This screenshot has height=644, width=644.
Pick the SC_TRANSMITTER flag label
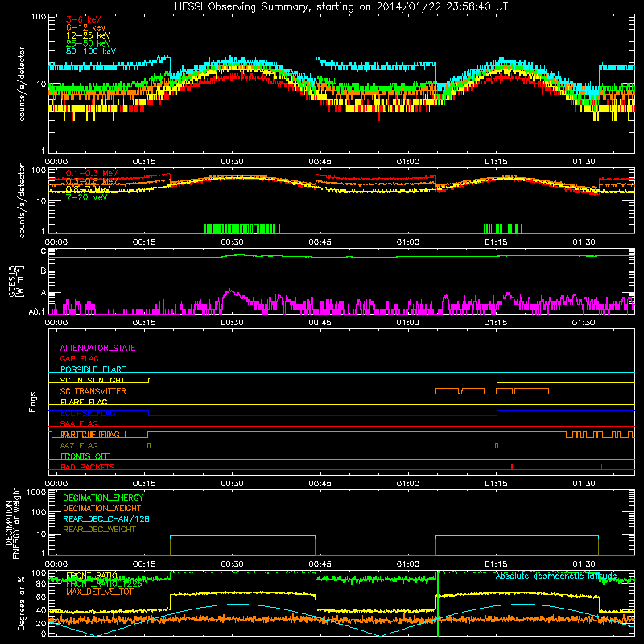[93, 391]
